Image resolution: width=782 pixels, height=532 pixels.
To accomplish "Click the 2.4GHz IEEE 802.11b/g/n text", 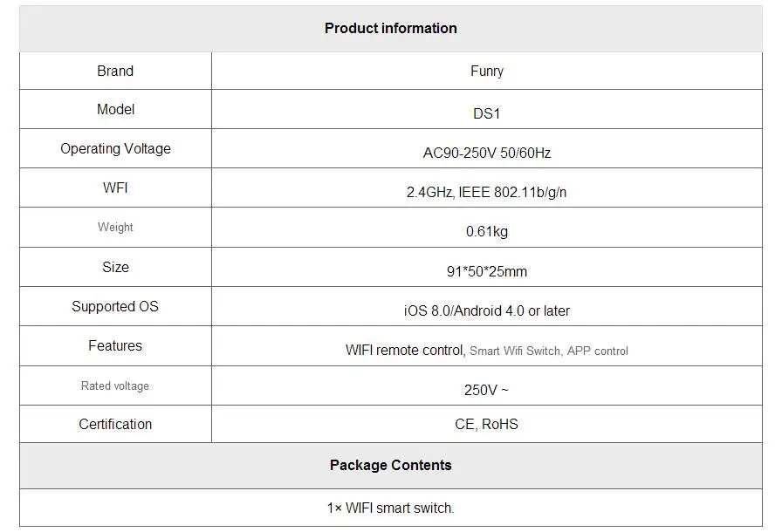I will 486,192.
